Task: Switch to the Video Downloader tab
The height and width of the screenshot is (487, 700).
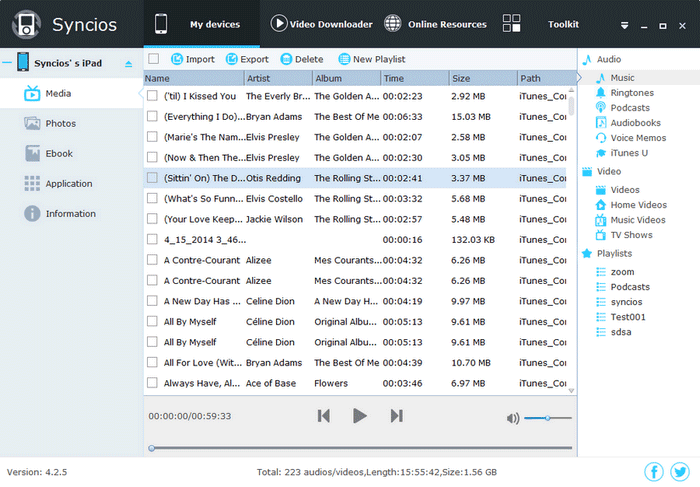Action: pos(321,24)
